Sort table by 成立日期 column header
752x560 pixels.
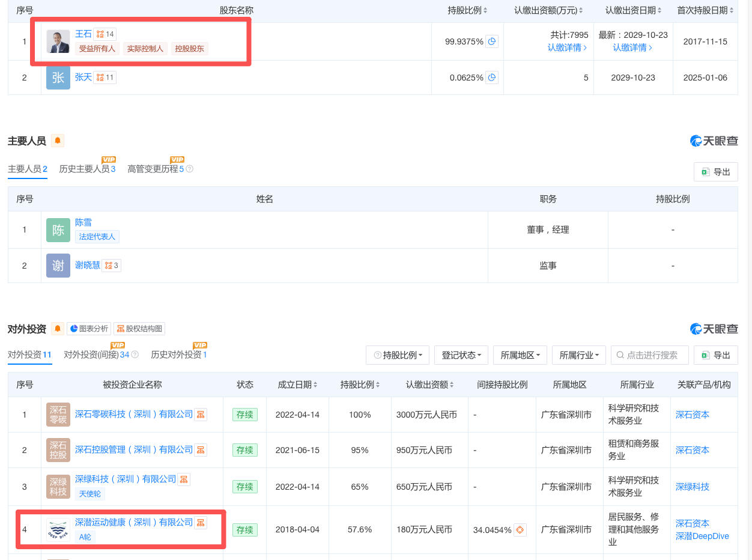pyautogui.click(x=297, y=385)
